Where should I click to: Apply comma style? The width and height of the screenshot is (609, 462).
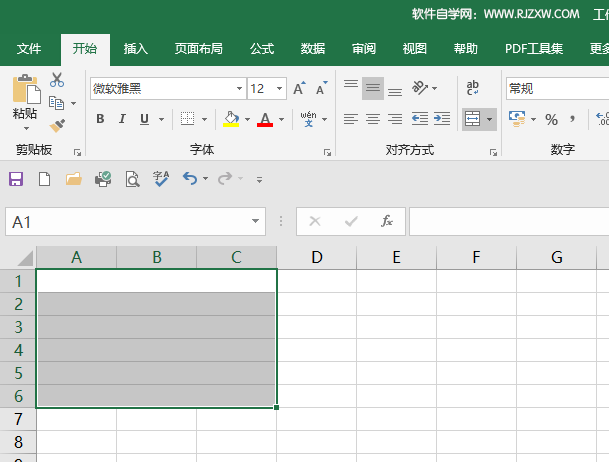(x=572, y=119)
